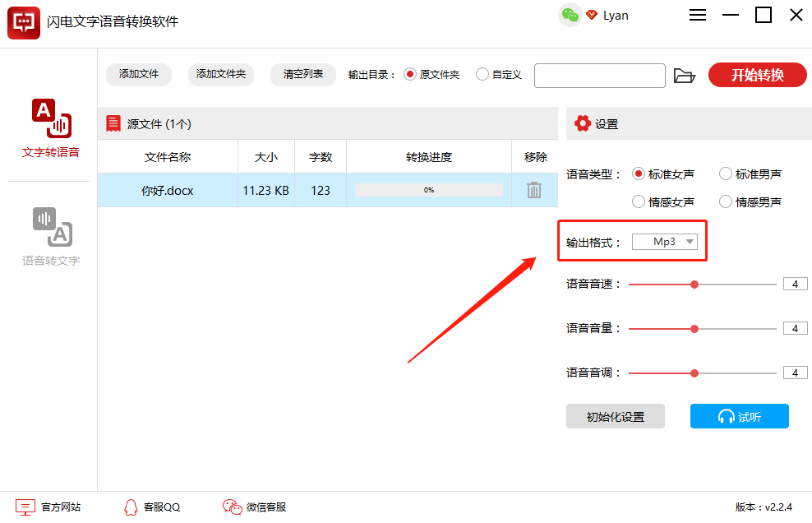Click the 0% conversion progress bar
812x523 pixels.
point(429,190)
